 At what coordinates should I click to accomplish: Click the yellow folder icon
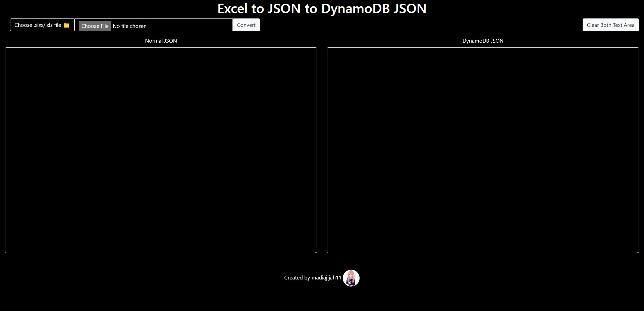point(66,25)
